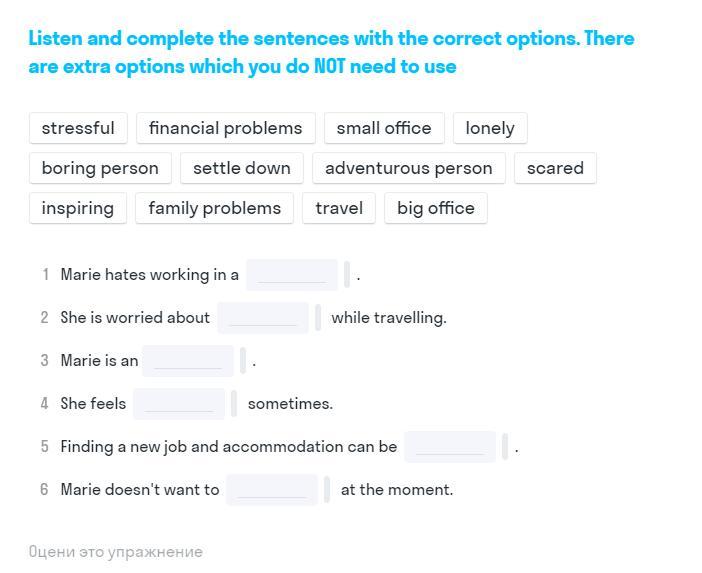
Task: Select the 'lonely' word chip
Action: tap(490, 128)
